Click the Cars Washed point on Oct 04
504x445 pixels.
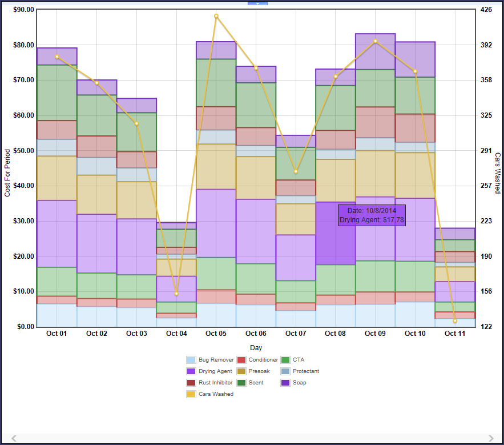(x=176, y=294)
